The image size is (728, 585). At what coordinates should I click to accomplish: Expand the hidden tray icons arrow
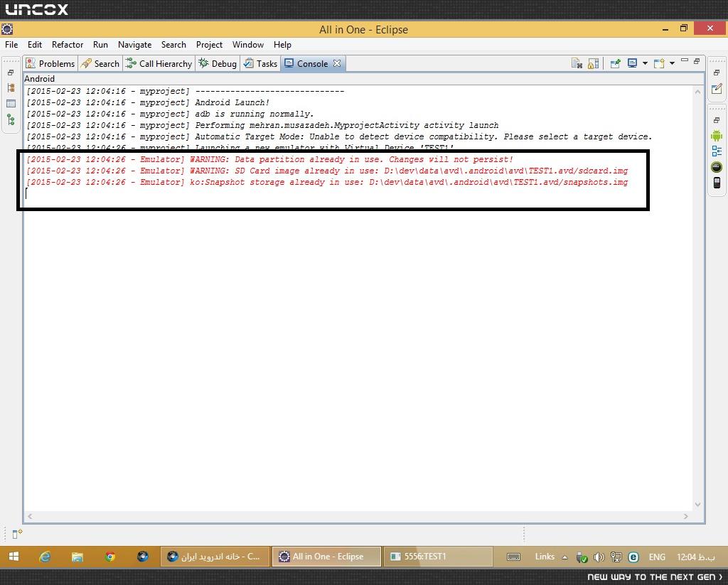(x=564, y=557)
